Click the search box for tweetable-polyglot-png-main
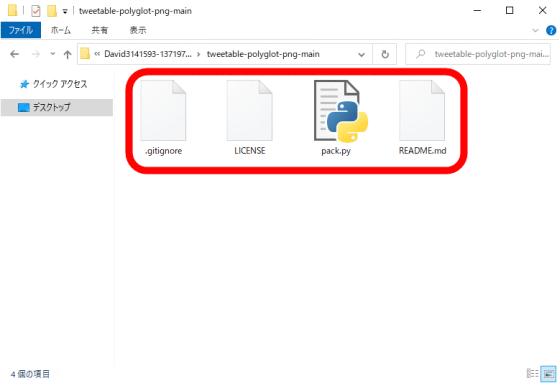This screenshot has height=383, width=560. [x=478, y=54]
